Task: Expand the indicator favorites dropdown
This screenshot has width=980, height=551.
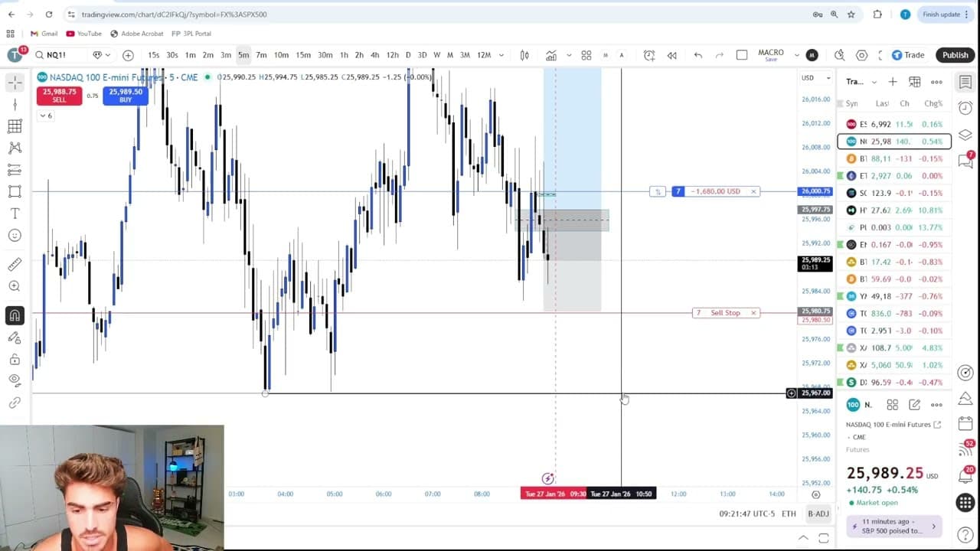Action: [x=569, y=55]
